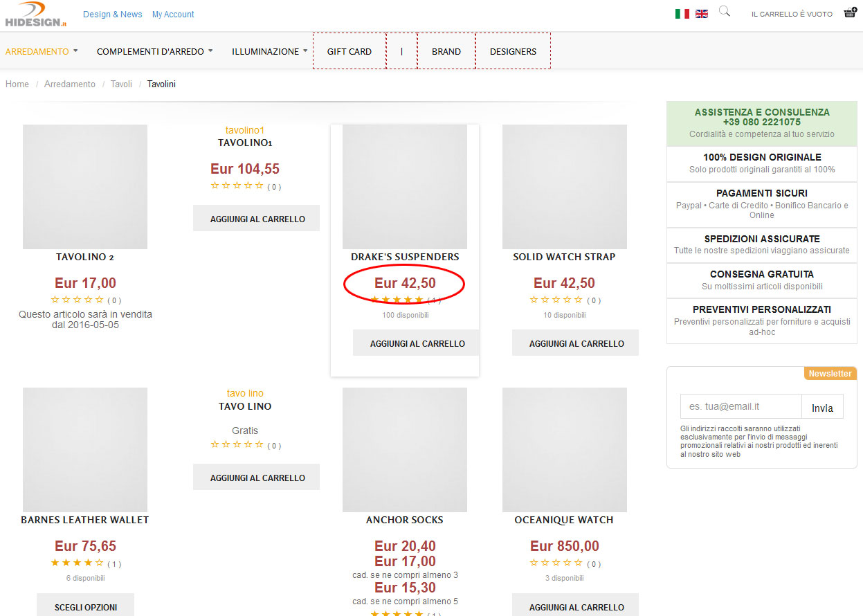Open the shopping cart icon
863x616 pixels.
(850, 13)
